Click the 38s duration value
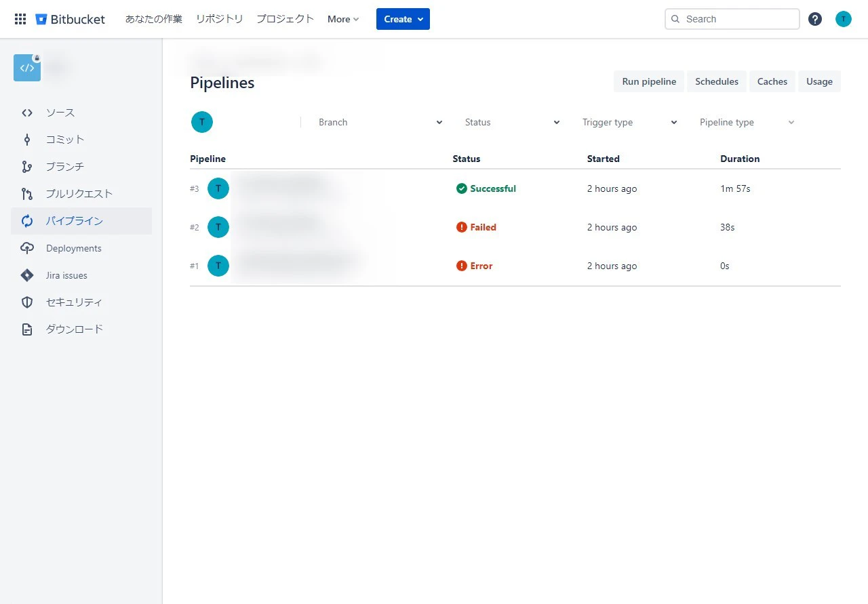 tap(728, 227)
